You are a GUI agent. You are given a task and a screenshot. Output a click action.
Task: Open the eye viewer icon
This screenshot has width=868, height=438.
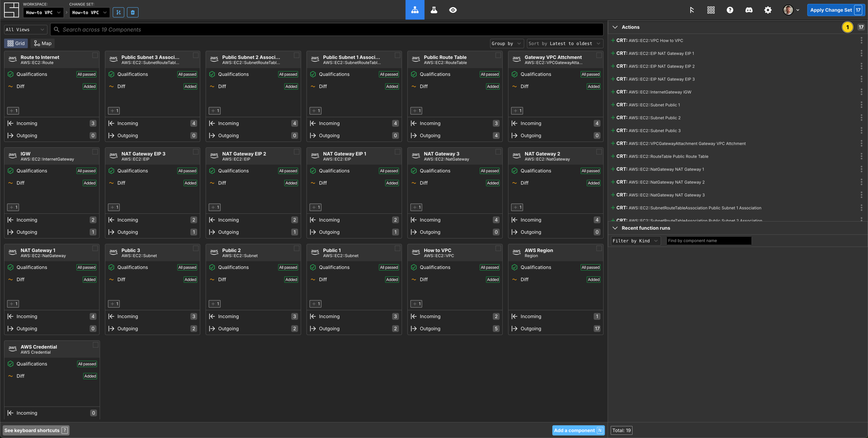click(x=453, y=10)
